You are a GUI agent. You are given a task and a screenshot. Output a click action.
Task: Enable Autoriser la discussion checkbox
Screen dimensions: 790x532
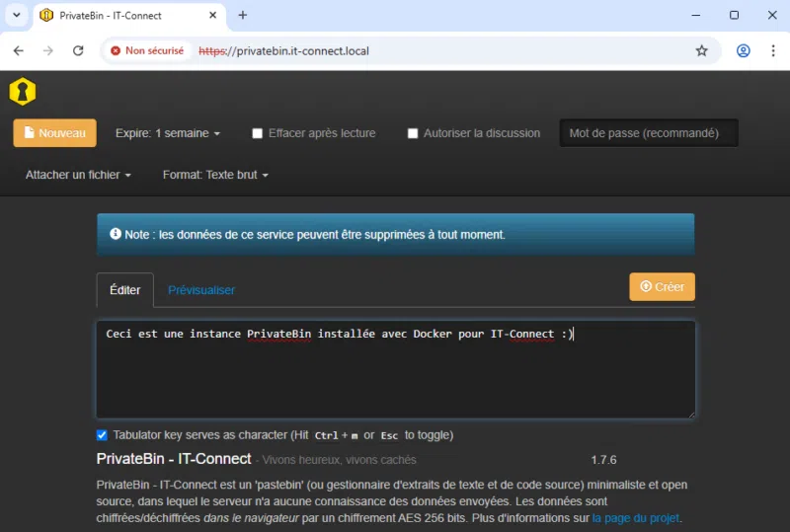[413, 133]
